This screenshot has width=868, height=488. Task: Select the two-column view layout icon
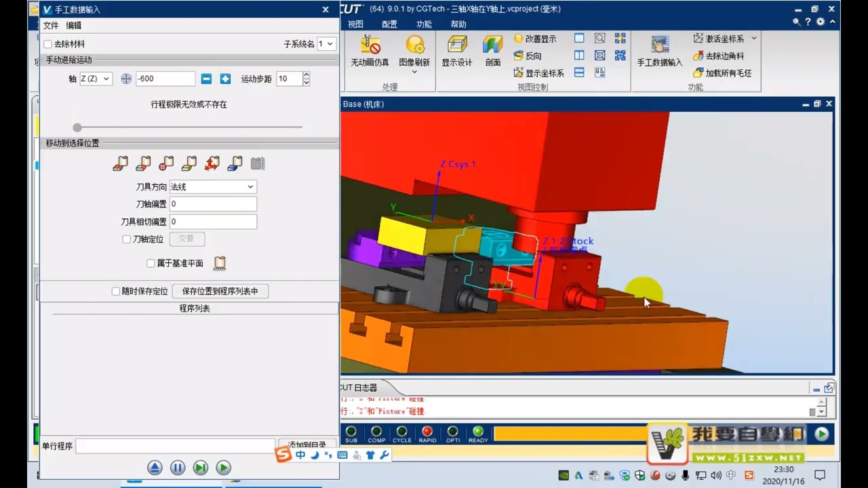pyautogui.click(x=579, y=56)
